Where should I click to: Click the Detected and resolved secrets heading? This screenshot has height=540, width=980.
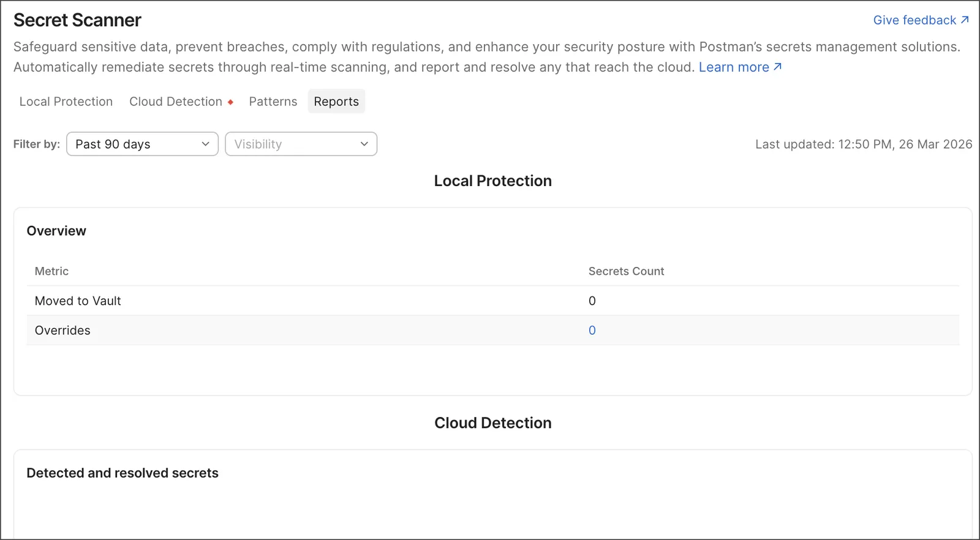tap(123, 473)
